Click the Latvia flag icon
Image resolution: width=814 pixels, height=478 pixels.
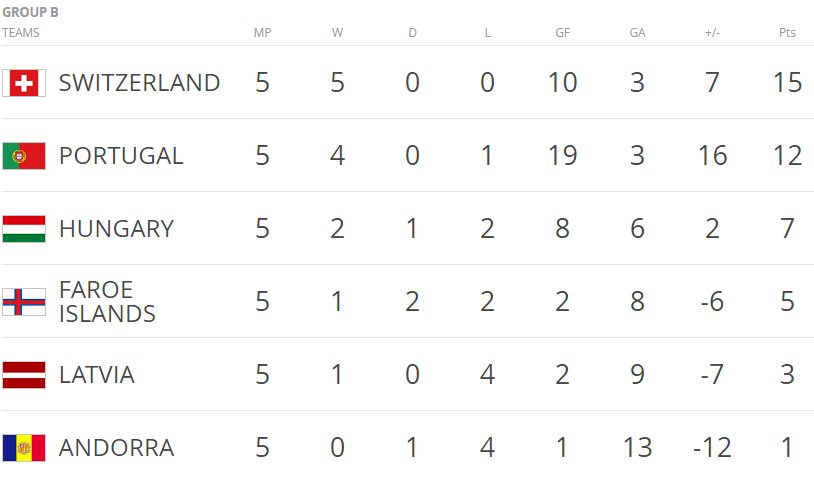tap(24, 375)
